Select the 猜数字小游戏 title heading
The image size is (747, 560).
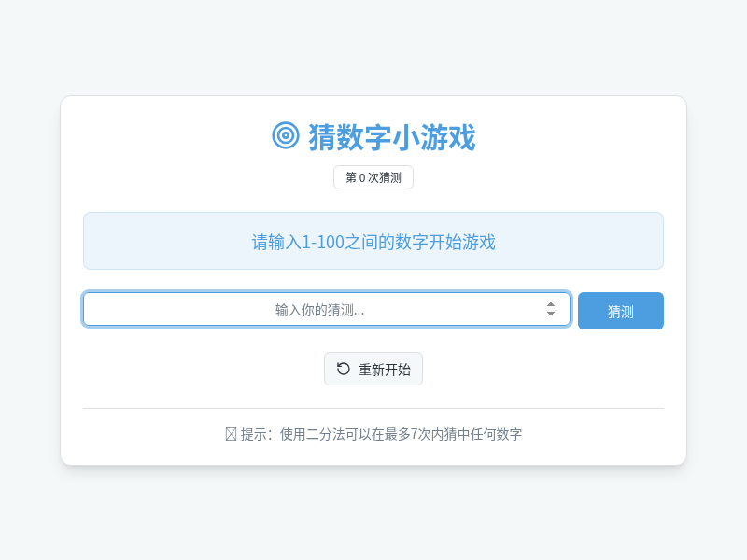392,137
